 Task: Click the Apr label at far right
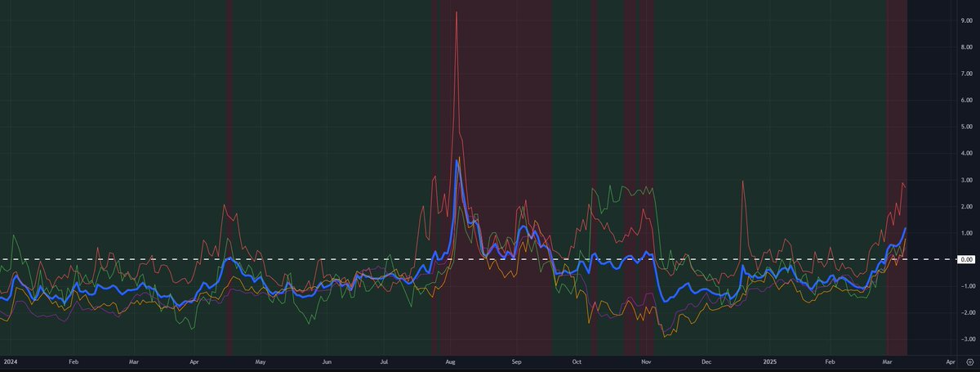click(950, 361)
